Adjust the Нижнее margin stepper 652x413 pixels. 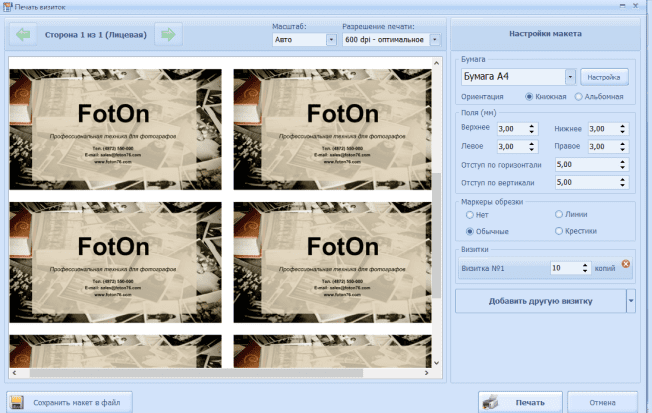[622, 129]
